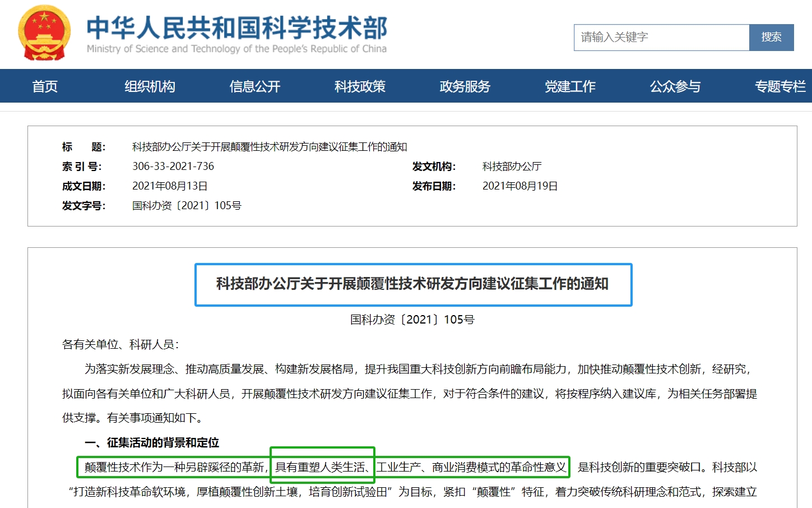Open the 公众参与 nav item
Image resolution: width=812 pixels, height=508 pixels.
click(x=675, y=86)
